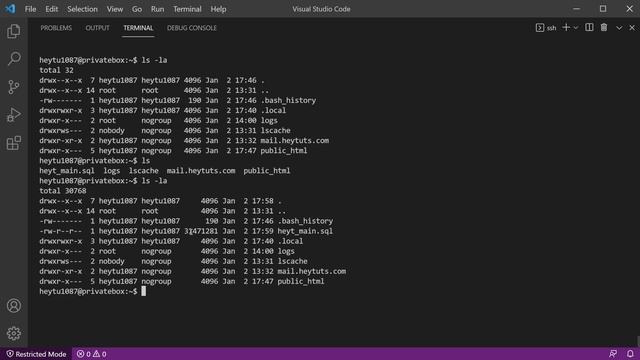Switch to the OUTPUT tab
Screen dimensions: 640x360
pyautogui.click(x=98, y=28)
